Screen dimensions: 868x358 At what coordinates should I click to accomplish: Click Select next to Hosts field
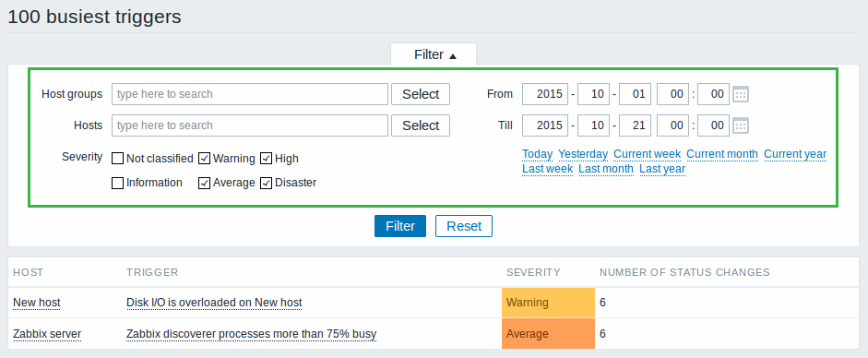[x=421, y=125]
